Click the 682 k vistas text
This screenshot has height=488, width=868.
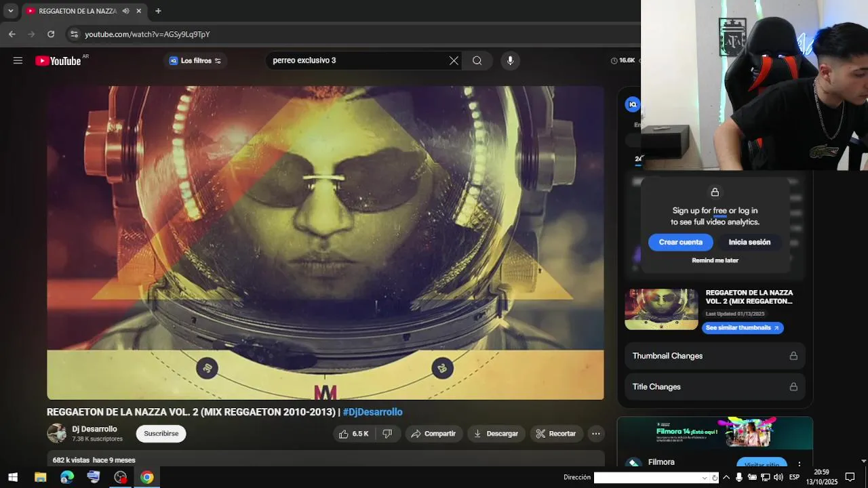point(71,460)
